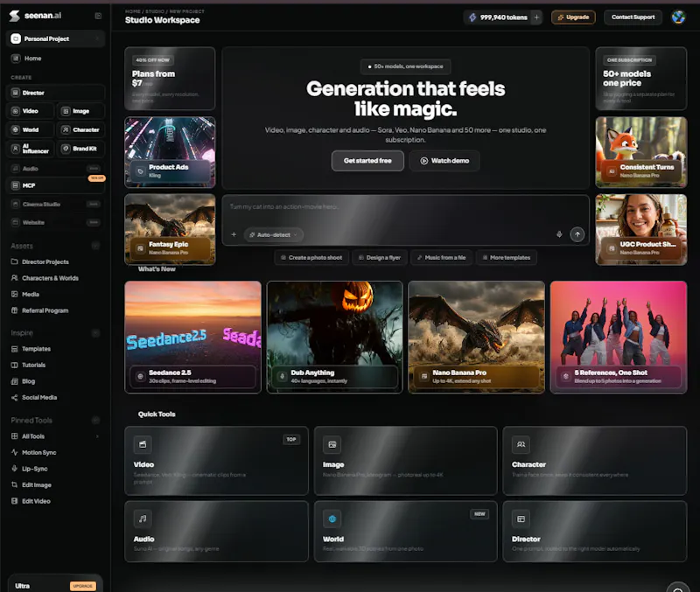Select Video in the Create section
The width and height of the screenshot is (700, 592).
coord(31,111)
